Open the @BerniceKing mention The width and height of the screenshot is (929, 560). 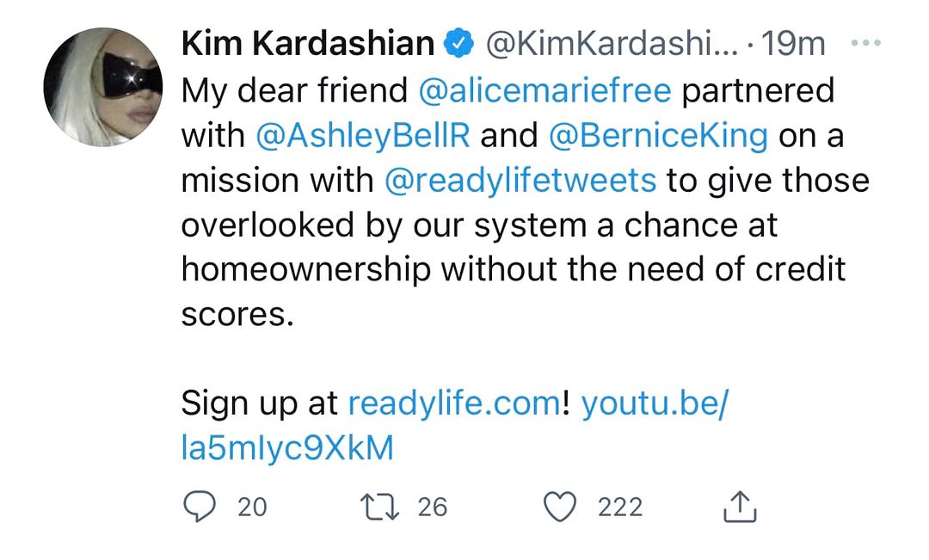[656, 135]
